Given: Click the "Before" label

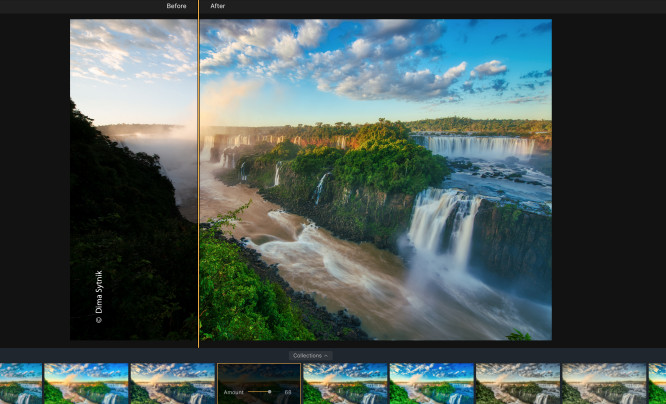Looking at the screenshot, I should click(x=176, y=6).
